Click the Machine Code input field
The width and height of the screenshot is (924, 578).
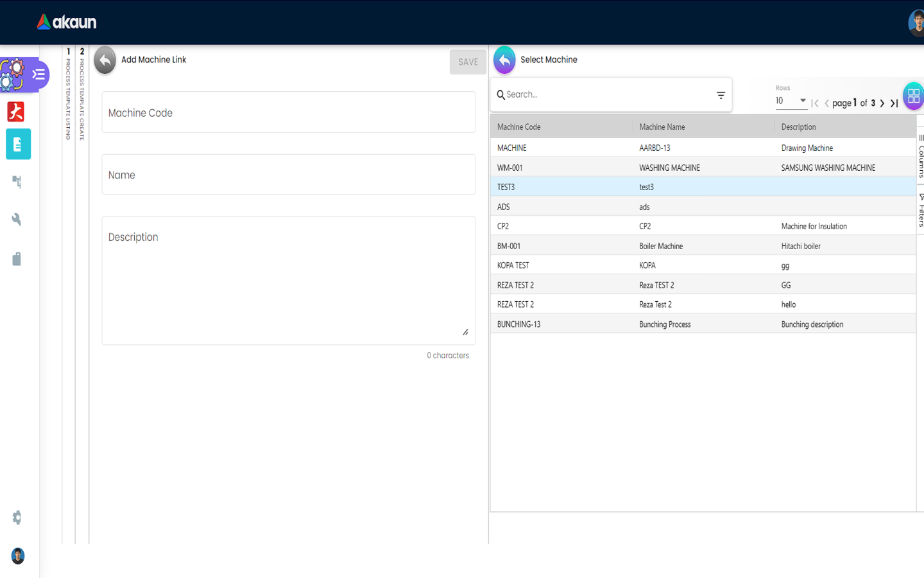click(288, 113)
